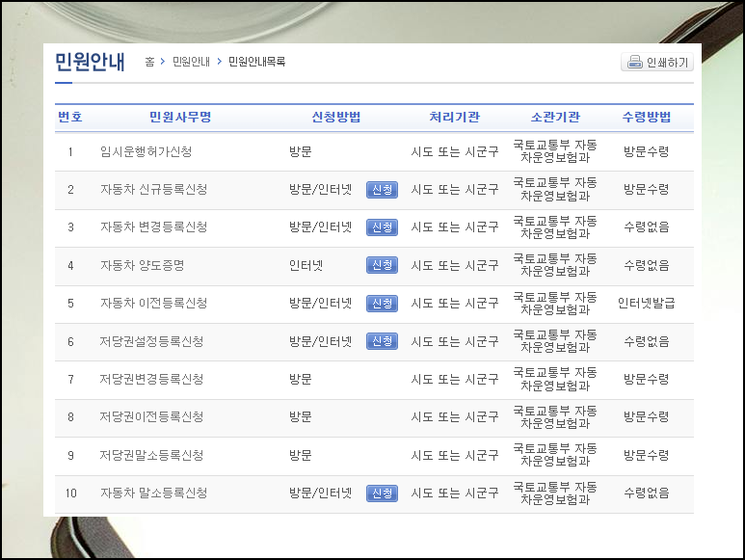Click the 민원안내 page title
Screen dimensions: 745x560
pyautogui.click(x=90, y=63)
